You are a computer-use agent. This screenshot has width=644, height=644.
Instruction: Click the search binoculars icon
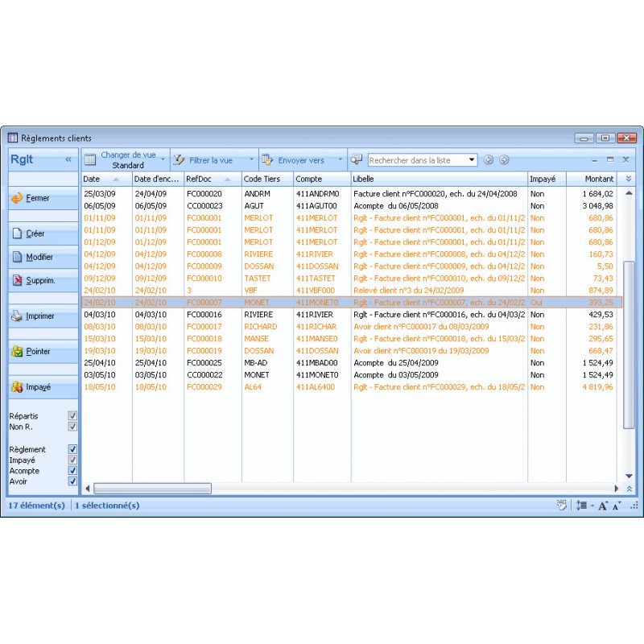pyautogui.click(x=357, y=159)
